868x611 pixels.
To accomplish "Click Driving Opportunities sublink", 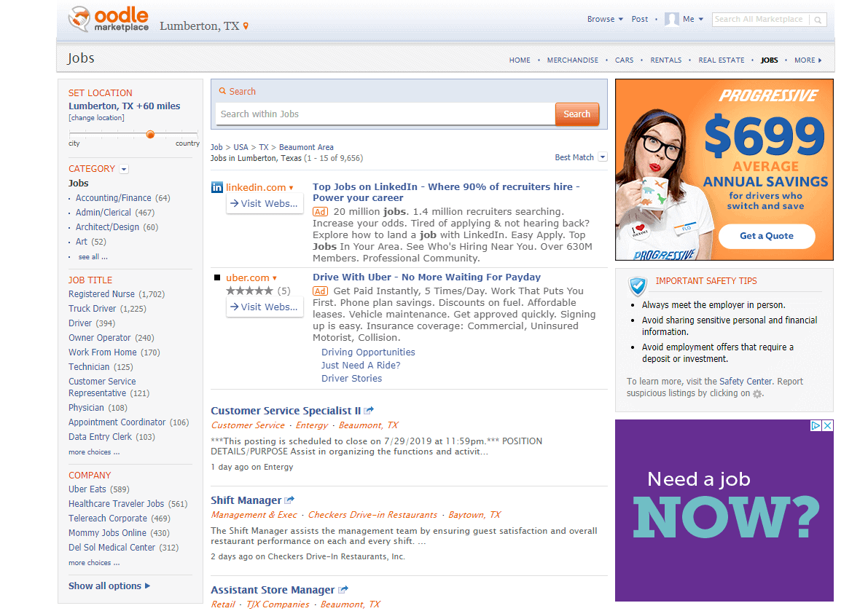I will [x=368, y=352].
